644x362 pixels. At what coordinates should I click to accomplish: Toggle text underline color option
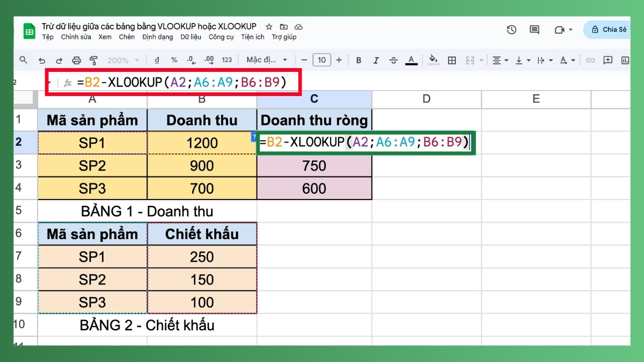click(x=412, y=60)
